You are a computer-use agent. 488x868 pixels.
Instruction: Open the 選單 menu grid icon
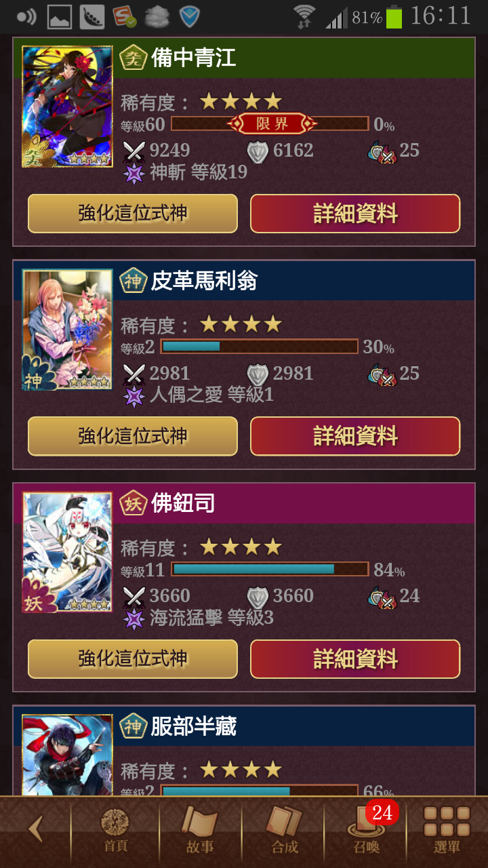click(447, 831)
